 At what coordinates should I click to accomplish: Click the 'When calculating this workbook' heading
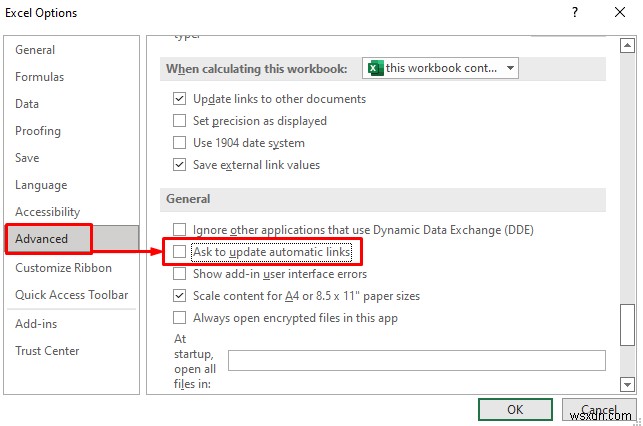click(x=257, y=69)
